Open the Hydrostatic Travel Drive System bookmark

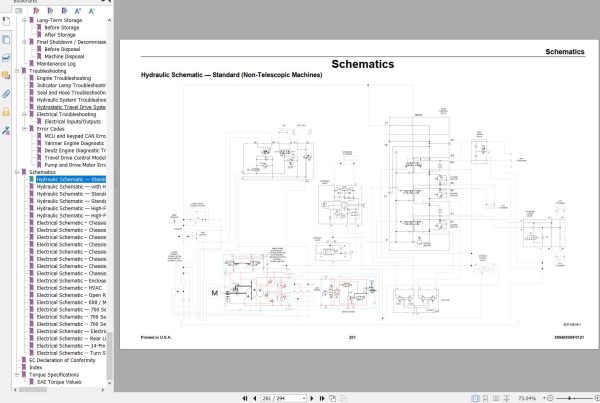71,107
